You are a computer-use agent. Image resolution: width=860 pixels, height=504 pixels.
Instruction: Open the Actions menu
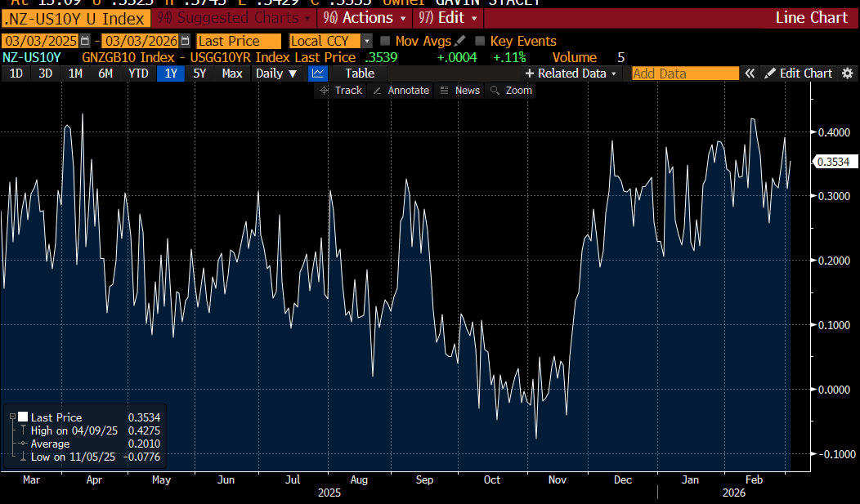(364, 18)
